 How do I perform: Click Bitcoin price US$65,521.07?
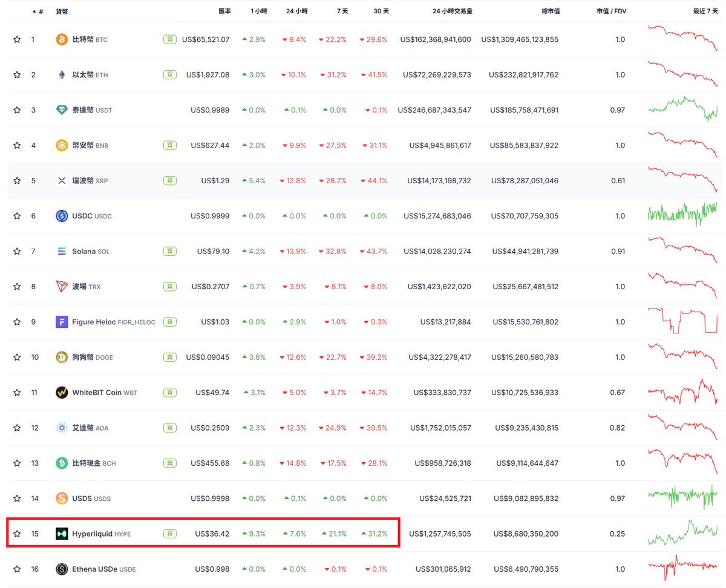point(206,40)
